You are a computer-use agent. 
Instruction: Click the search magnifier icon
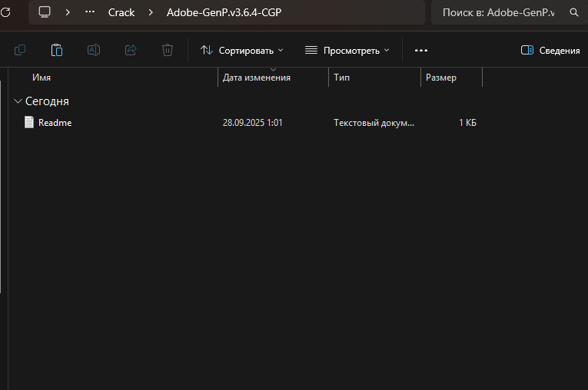(573, 12)
